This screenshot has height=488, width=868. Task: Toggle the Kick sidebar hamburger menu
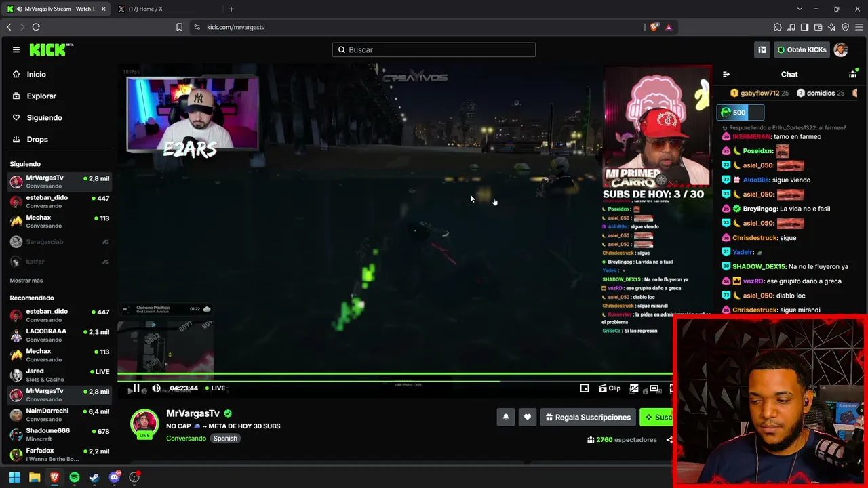tap(16, 49)
